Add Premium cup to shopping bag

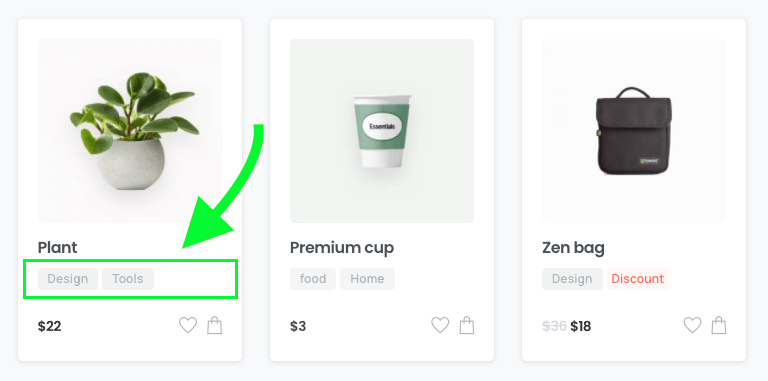(x=467, y=325)
